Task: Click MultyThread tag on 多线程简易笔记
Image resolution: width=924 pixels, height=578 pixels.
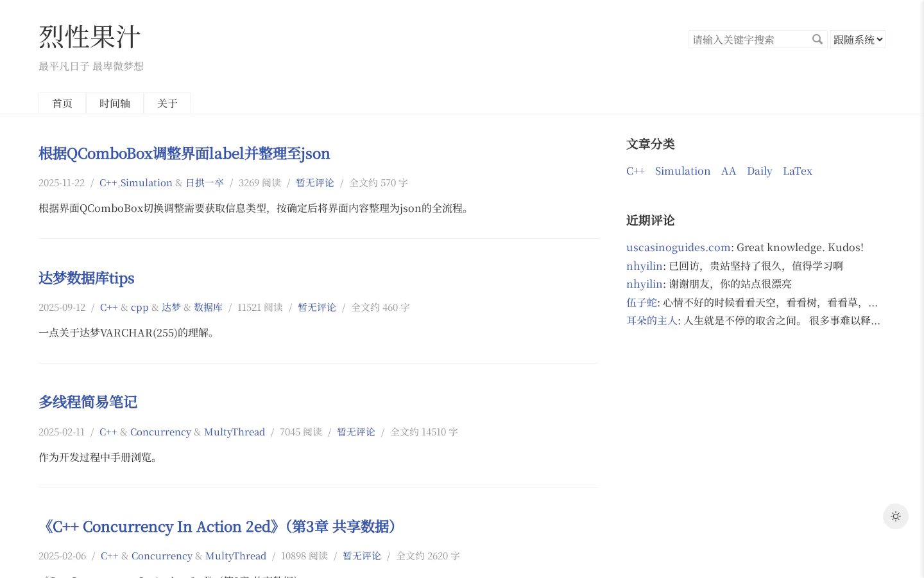Action: 234,432
